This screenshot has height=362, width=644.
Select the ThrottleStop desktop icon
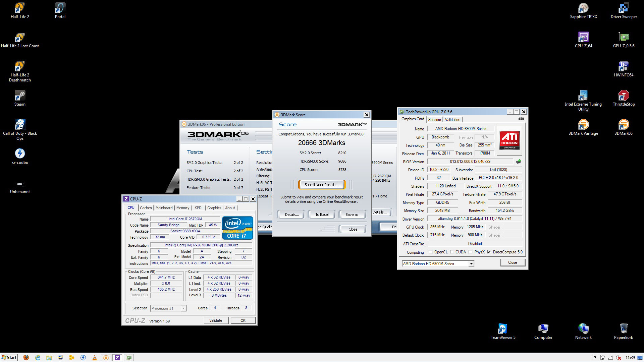624,98
